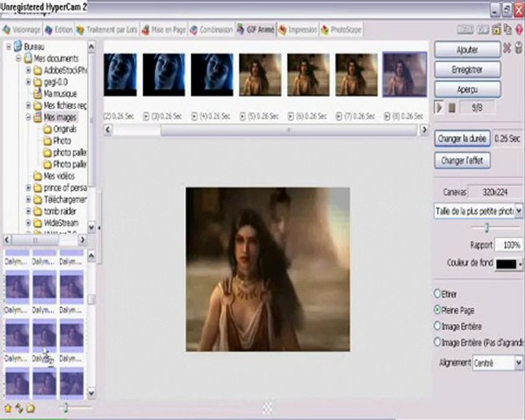Viewport: 525px width, 420px height.
Task: Click the thumbnail size slider at bottom left
Action: pos(65,408)
